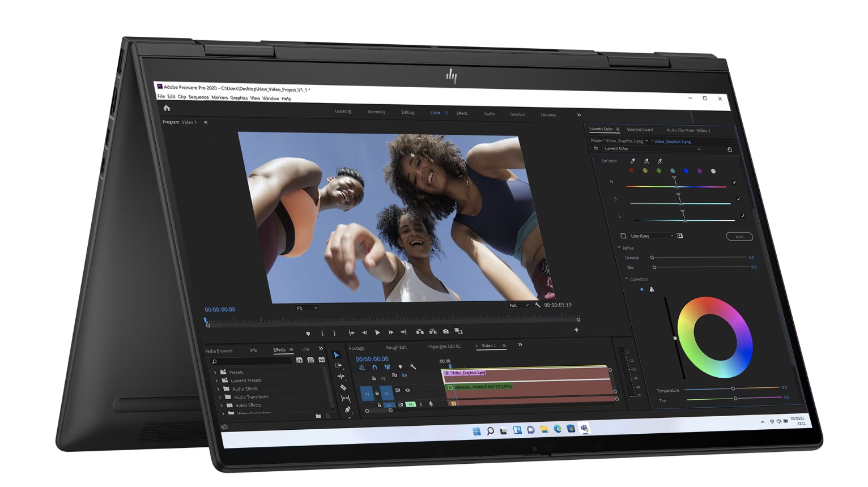
Task: Open Windows Search from the taskbar
Action: (490, 431)
